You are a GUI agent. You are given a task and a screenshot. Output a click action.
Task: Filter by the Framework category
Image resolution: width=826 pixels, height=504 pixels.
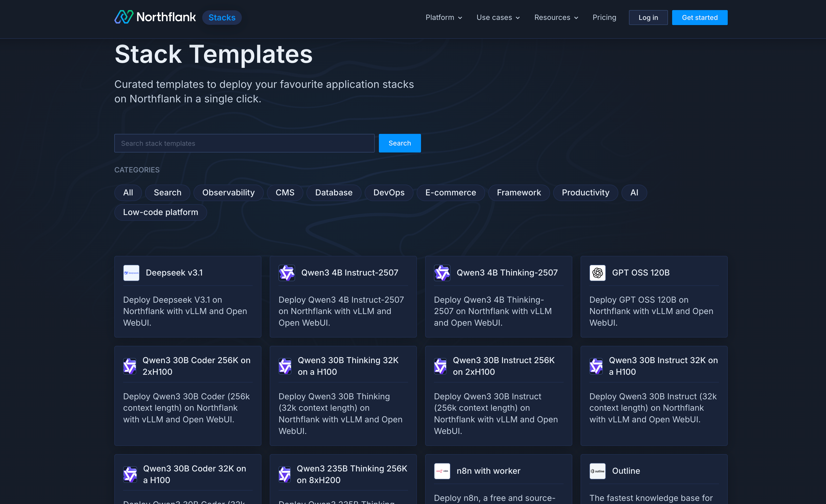519,193
